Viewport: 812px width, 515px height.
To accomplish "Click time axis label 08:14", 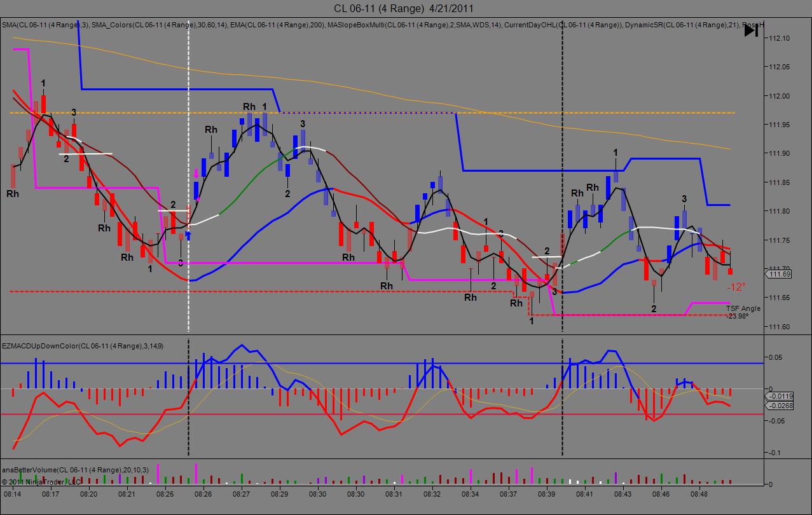I will (13, 493).
